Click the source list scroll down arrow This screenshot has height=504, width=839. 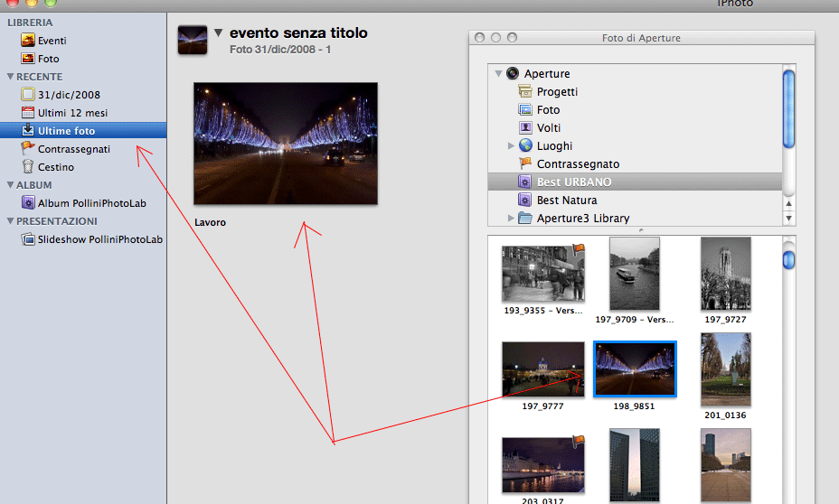click(788, 218)
